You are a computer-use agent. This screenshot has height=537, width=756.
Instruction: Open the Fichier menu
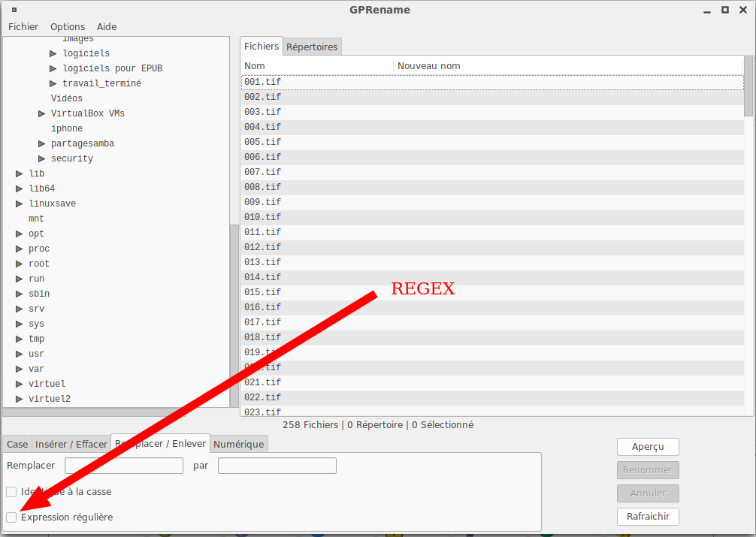[23, 26]
